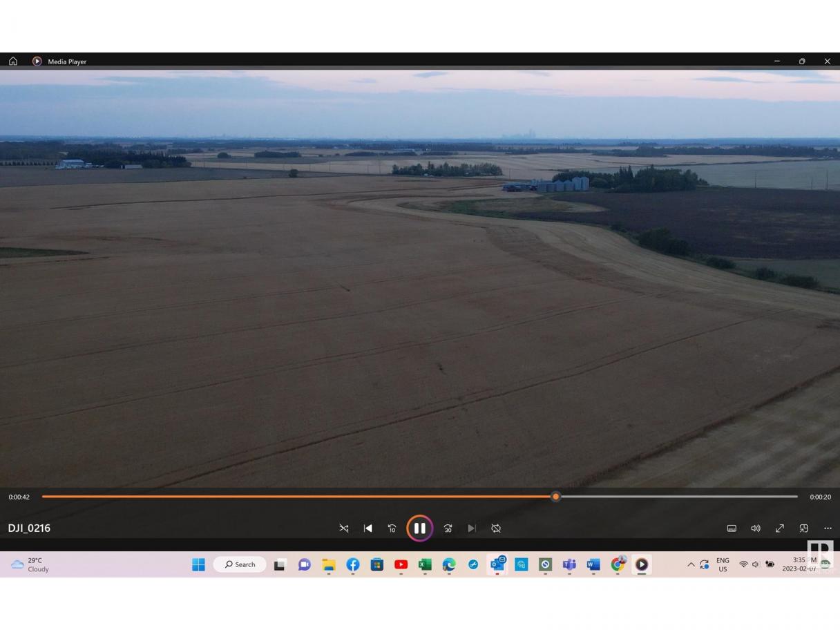Toggle shuffle mode
The height and width of the screenshot is (630, 840).
click(343, 528)
